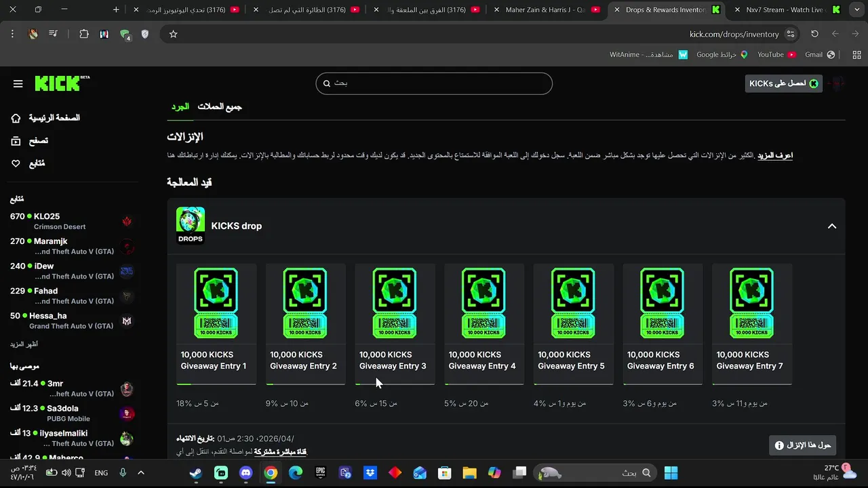Click the DROPS campaign badge icon
The image size is (868, 488).
(x=191, y=225)
